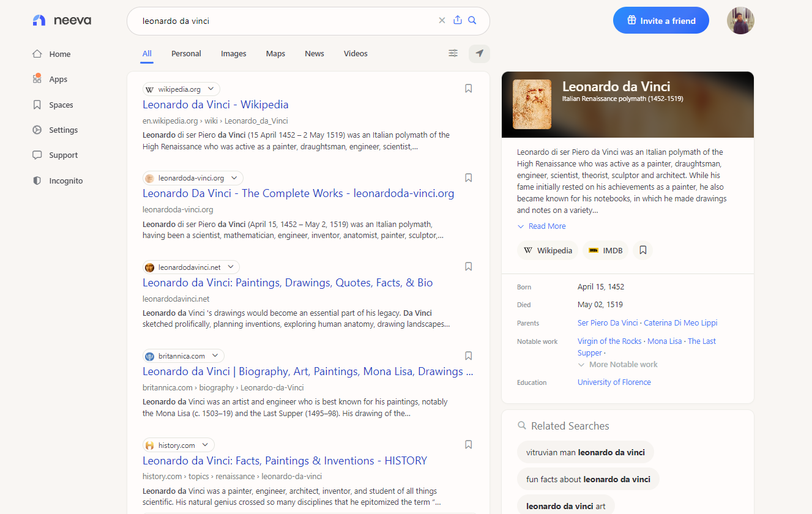
Task: Click the britannica.com › biography breadcrumb
Action: (223, 387)
